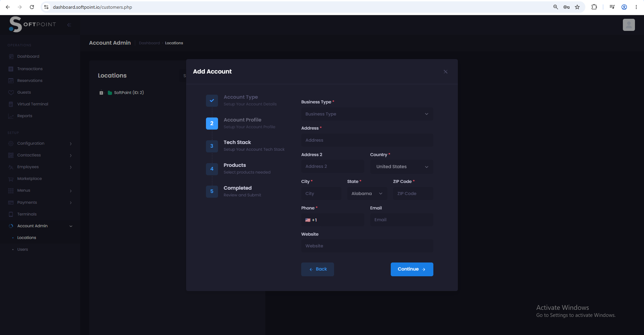Open Chrome three-dot menu
The height and width of the screenshot is (335, 644).
pos(636,7)
